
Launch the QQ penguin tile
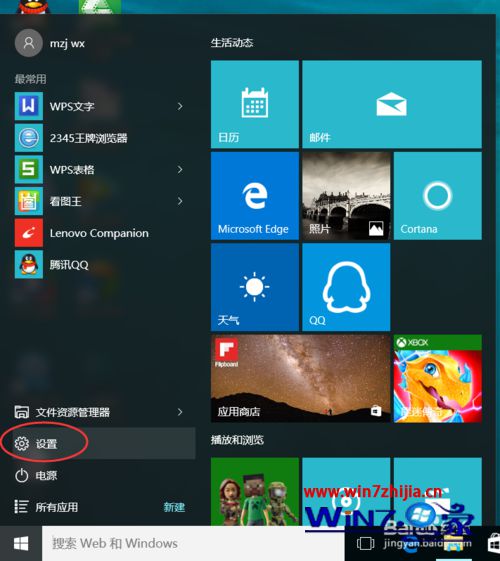click(x=346, y=287)
